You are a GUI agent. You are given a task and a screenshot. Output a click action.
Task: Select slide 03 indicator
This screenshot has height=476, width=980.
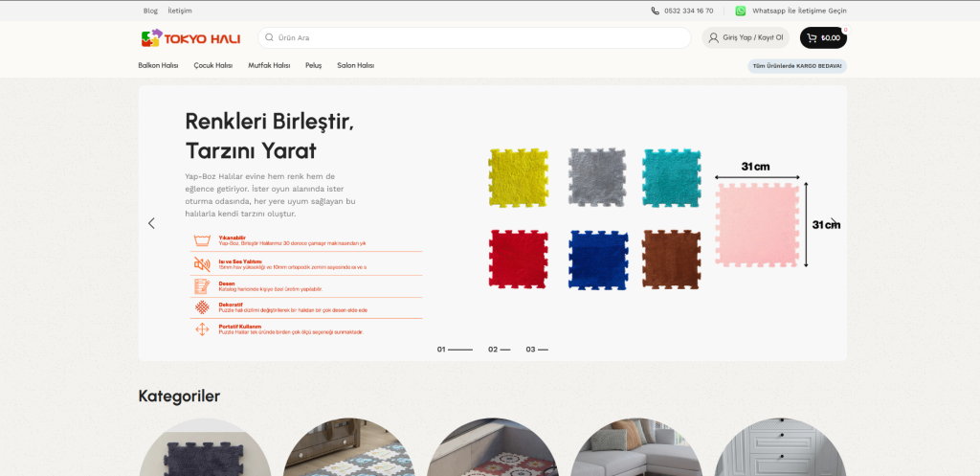[x=536, y=350]
